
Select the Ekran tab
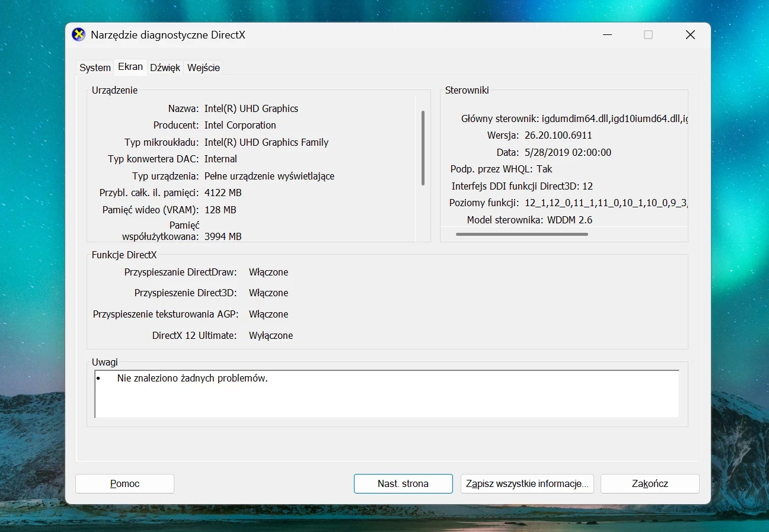click(130, 67)
